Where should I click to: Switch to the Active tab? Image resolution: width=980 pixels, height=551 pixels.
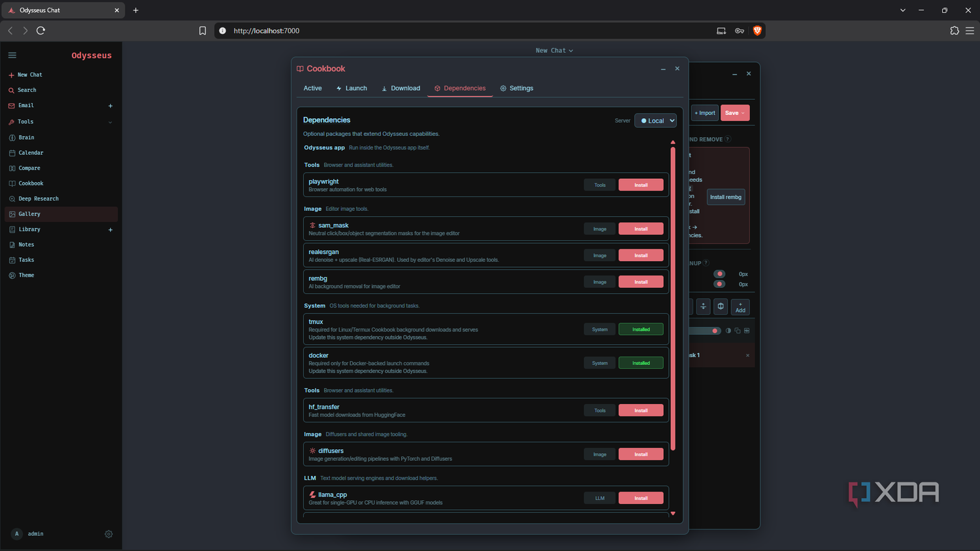(x=312, y=88)
